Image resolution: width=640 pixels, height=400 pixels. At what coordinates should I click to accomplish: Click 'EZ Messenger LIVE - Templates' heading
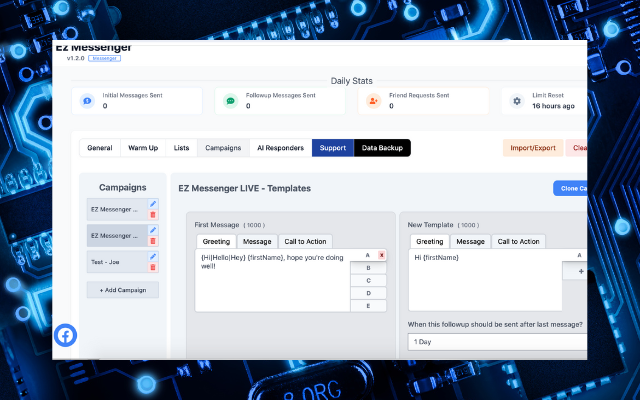pos(244,189)
